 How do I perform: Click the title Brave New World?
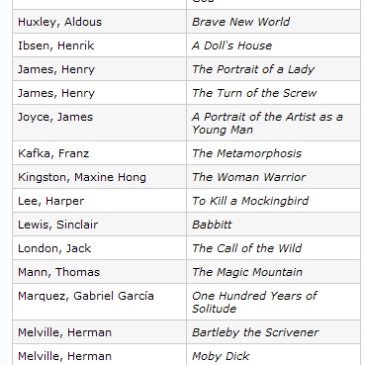[241, 22]
